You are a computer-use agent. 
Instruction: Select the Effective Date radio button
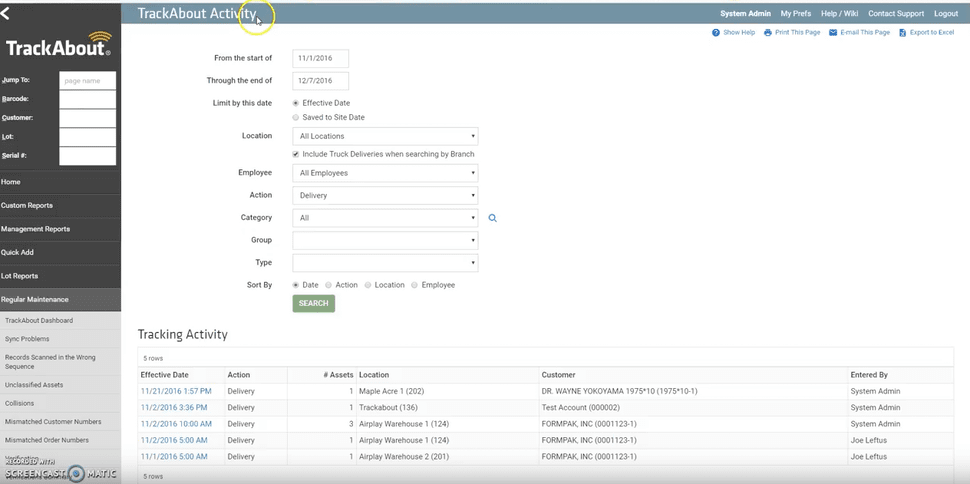coord(295,103)
